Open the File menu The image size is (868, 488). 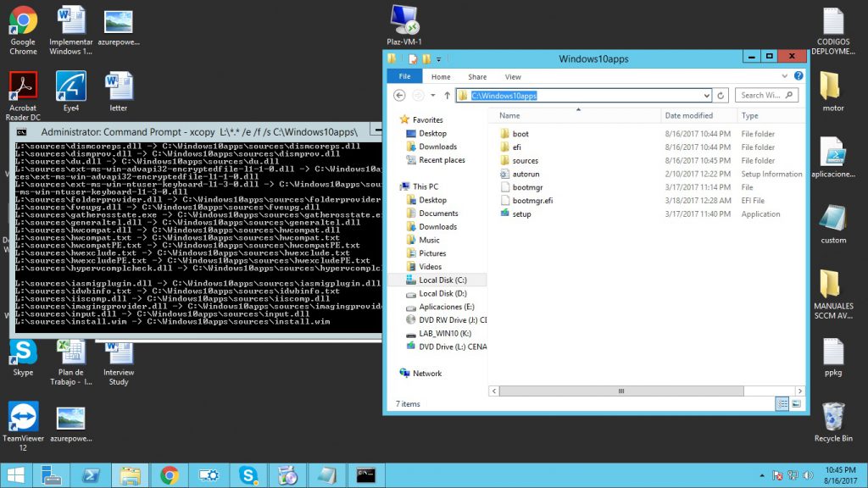tap(404, 75)
